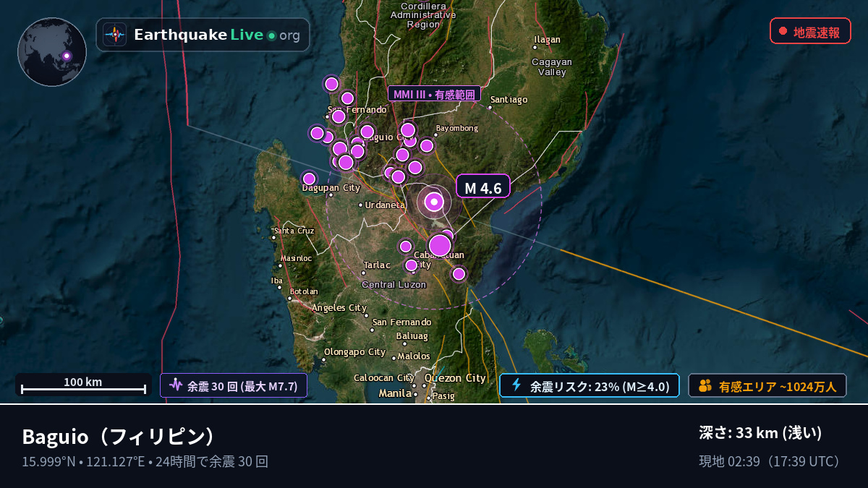Click the 100 km scale bar
This screenshot has height=488, width=868.
(83, 385)
